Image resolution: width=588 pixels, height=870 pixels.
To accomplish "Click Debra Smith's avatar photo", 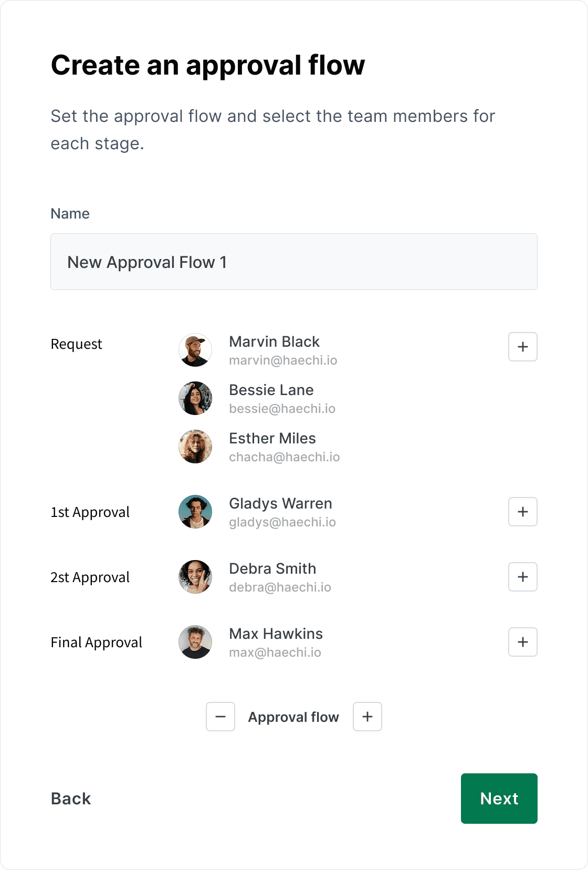I will pos(195,577).
